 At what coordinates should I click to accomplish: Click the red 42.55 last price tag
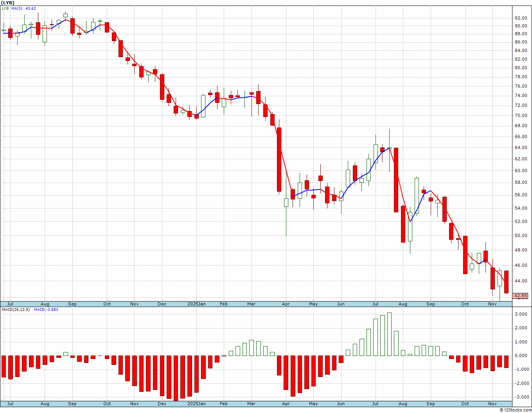[x=520, y=296]
